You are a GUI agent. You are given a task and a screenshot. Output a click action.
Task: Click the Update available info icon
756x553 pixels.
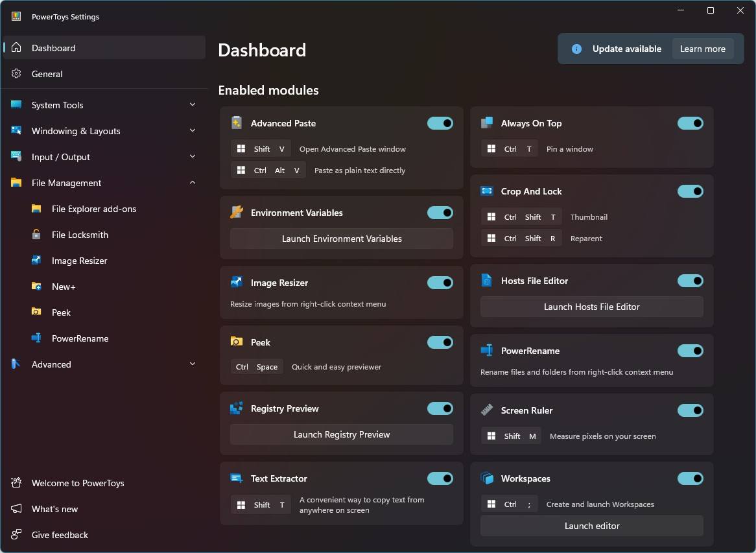tap(576, 49)
